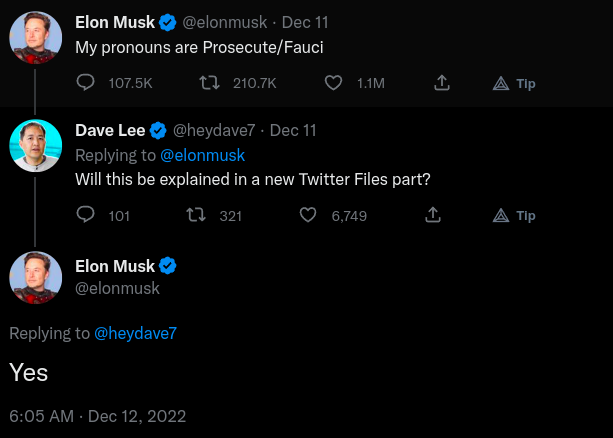Share the Prosecute/Fauci tweet
Screen dimensions: 613x438
440,83
